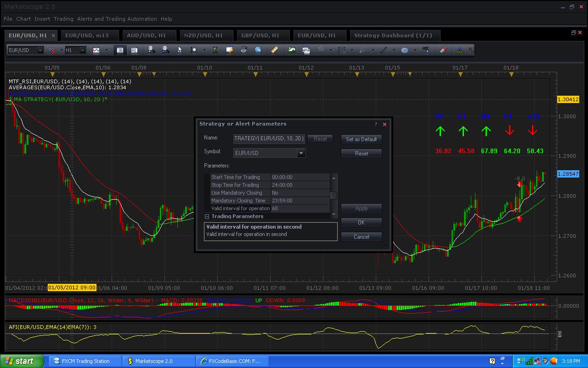Click the globe toolbar icon
The height and width of the screenshot is (368, 588).
click(x=258, y=50)
